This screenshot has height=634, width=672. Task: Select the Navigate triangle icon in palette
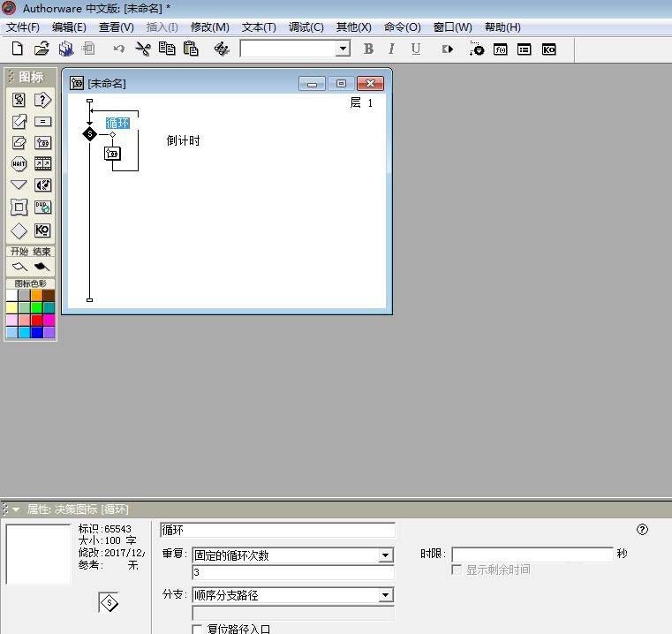coord(19,185)
